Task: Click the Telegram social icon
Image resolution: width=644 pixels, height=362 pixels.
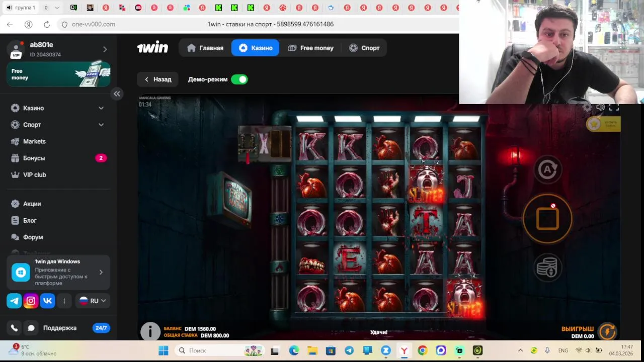Action: [14, 301]
